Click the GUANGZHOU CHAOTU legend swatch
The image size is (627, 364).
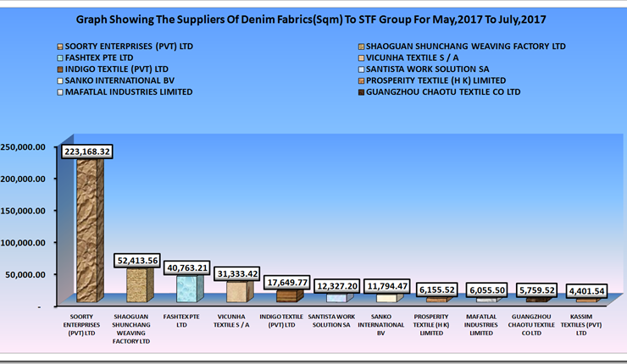pos(361,92)
